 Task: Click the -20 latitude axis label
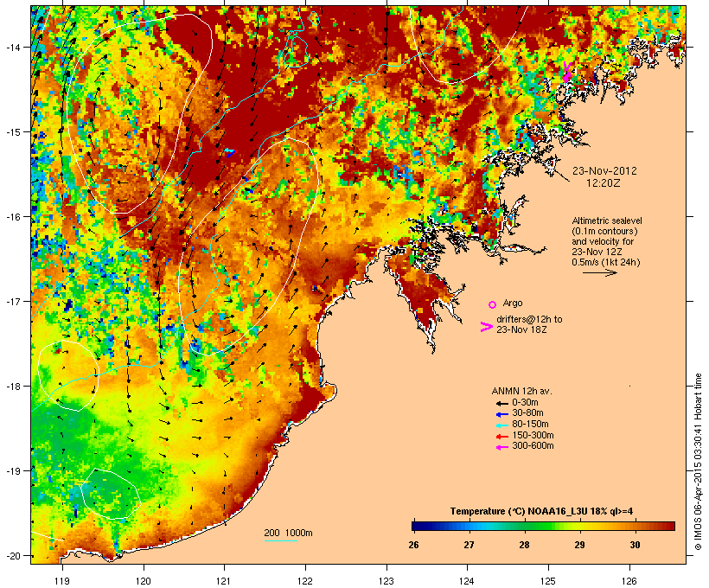[x=12, y=556]
